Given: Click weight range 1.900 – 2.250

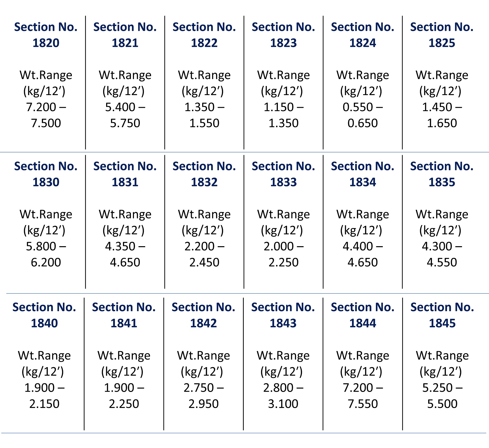Looking at the screenshot, I should pyautogui.click(x=124, y=396).
